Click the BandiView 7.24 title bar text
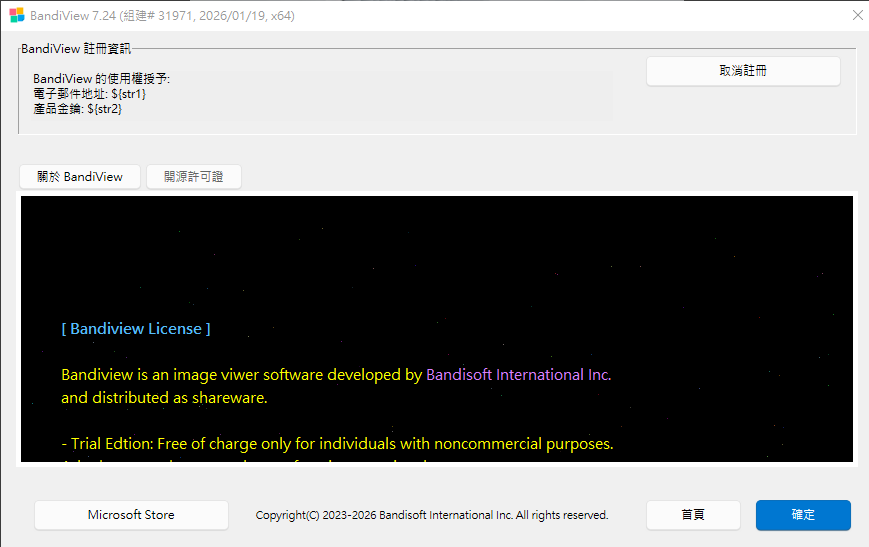The height and width of the screenshot is (547, 869). [162, 16]
